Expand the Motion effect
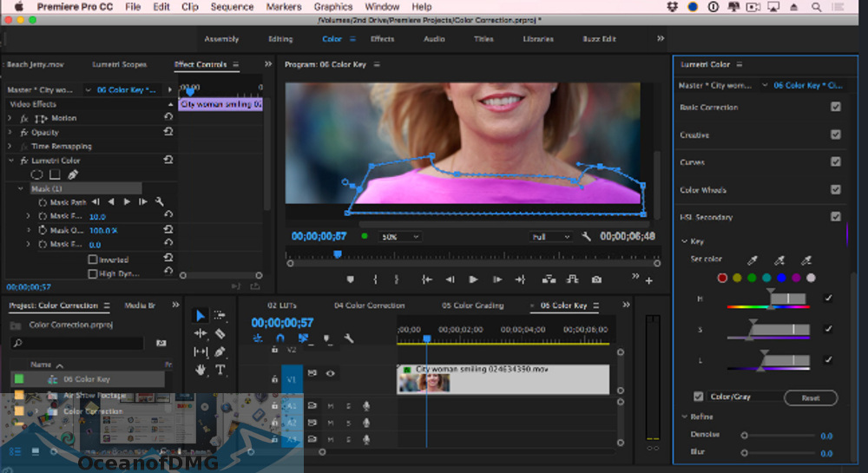Screen dimensions: 868x473 coord(10,118)
